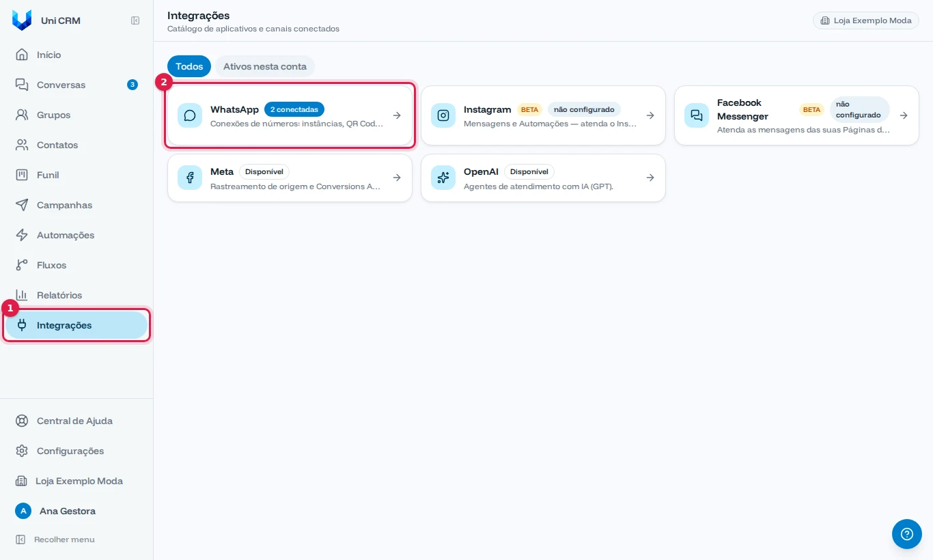Click the OpenAI Disponível badge
This screenshot has height=560, width=933.
coord(529,171)
